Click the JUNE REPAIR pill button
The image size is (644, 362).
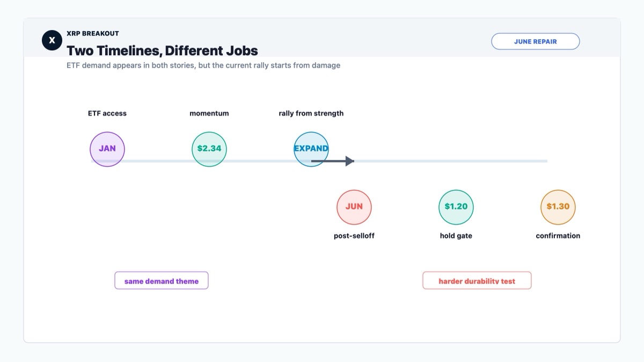[x=535, y=41]
